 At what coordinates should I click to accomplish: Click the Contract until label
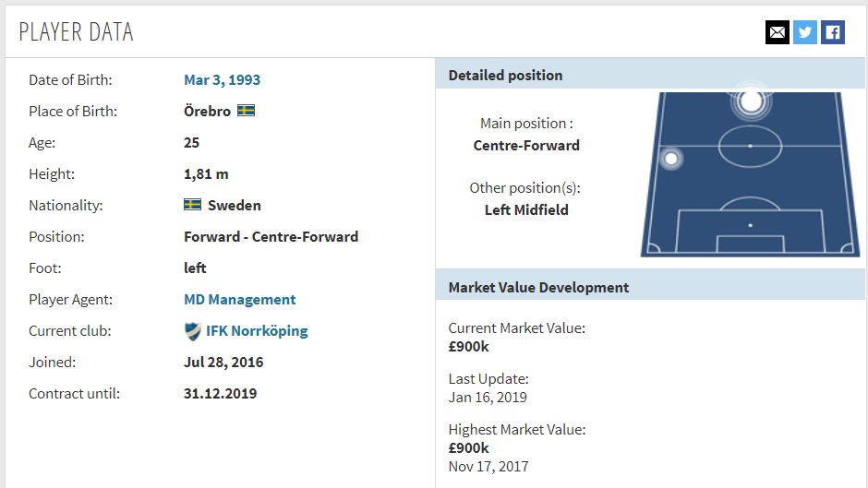click(x=74, y=393)
